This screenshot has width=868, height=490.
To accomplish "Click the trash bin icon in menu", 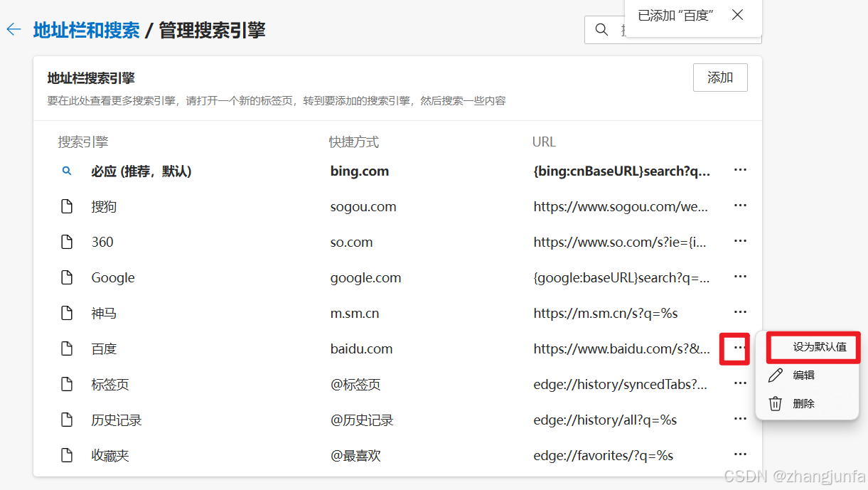I will (776, 404).
